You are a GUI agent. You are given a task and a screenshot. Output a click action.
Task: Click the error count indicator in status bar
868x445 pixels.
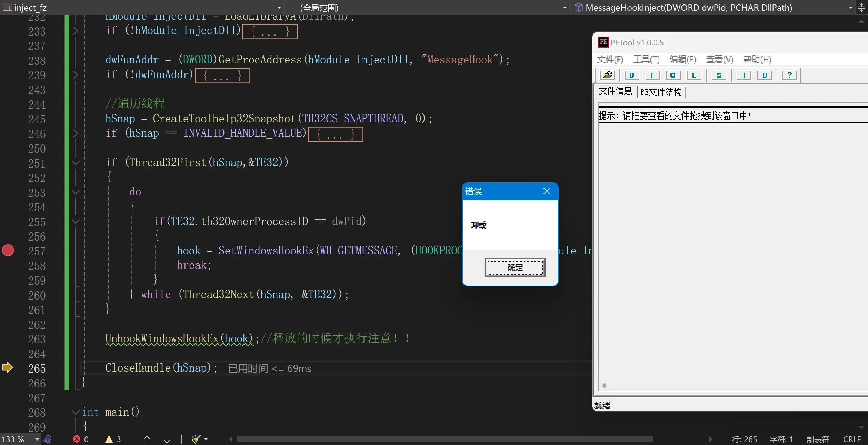81,439
